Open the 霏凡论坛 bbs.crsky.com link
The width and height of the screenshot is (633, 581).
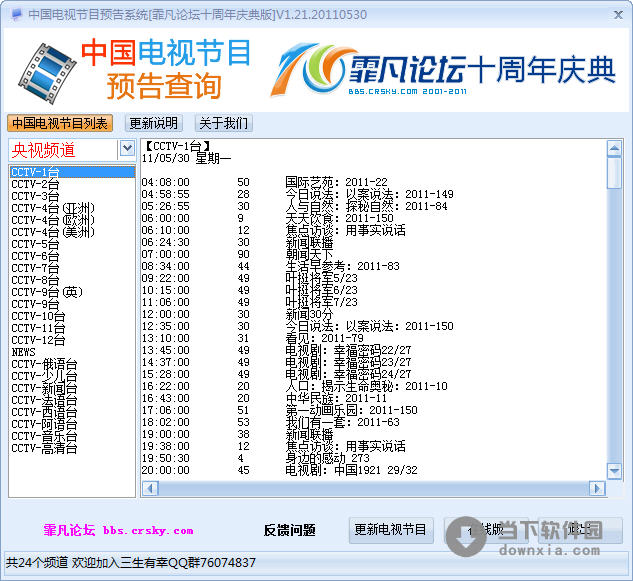click(118, 530)
